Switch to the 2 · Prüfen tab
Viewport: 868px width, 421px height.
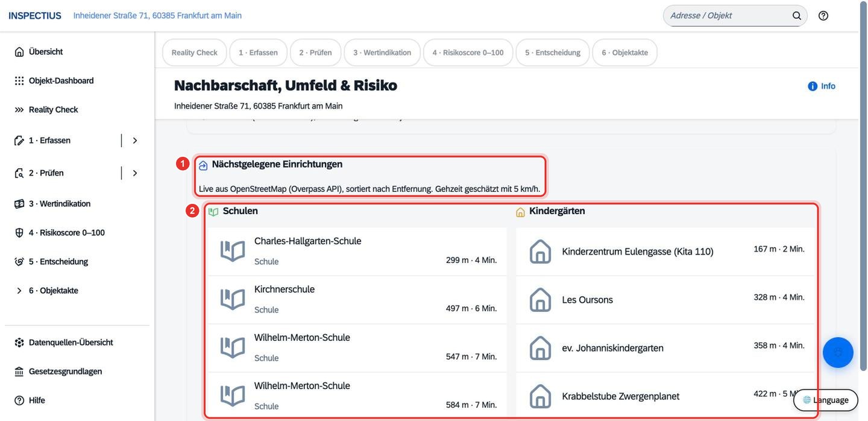pos(315,52)
